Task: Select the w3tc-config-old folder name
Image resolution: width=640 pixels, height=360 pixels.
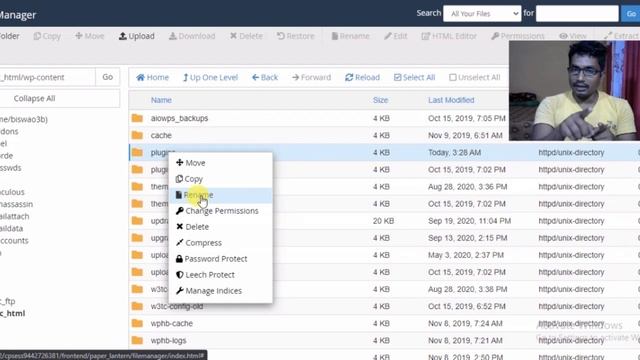Action: point(177,306)
